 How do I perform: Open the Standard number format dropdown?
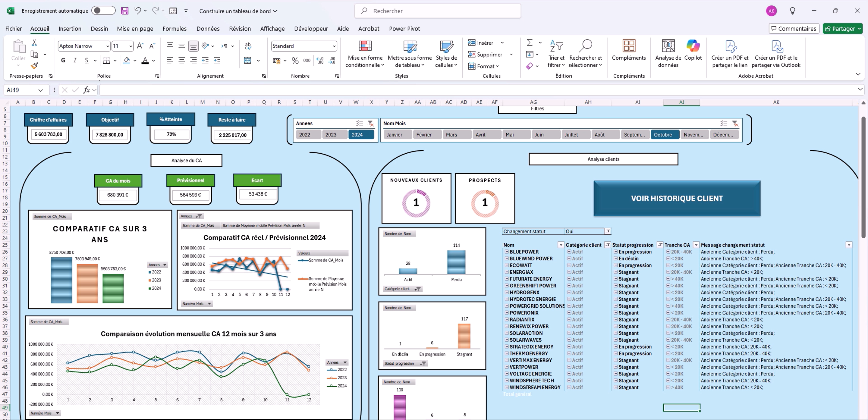coord(334,46)
